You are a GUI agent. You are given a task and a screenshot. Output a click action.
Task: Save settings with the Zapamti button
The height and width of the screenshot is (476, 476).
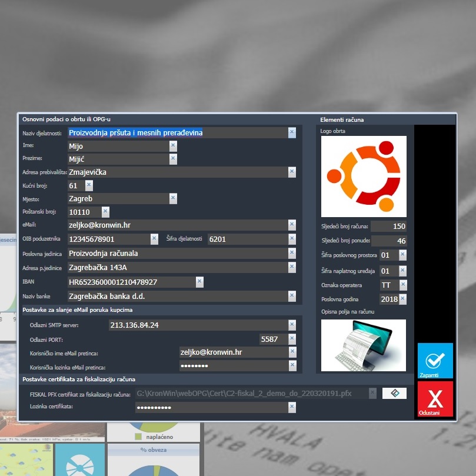coord(435,360)
